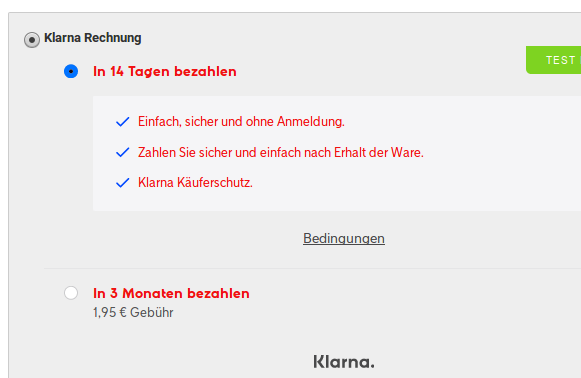Click the checkmark beside Klarna Käuferschutz
581x378 pixels.
pos(123,183)
